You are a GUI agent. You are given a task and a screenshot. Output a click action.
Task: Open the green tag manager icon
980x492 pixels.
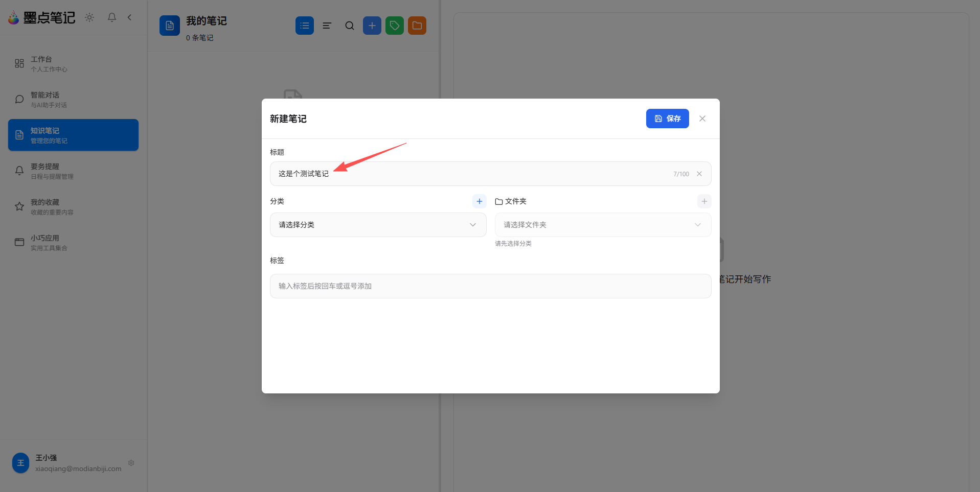pos(394,25)
